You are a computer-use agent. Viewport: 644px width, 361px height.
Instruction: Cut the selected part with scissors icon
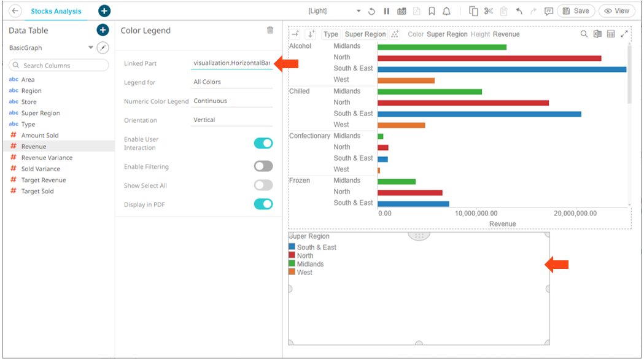pyautogui.click(x=489, y=11)
